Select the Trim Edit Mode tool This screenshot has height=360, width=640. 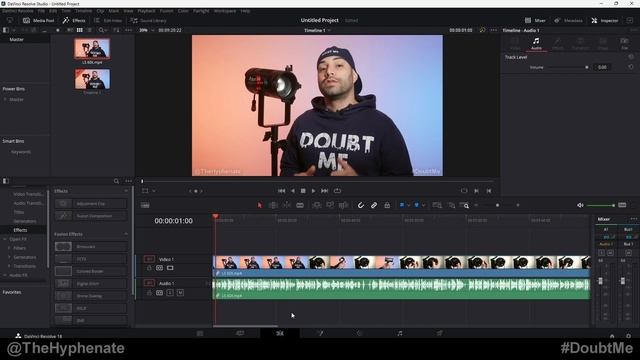(273, 205)
